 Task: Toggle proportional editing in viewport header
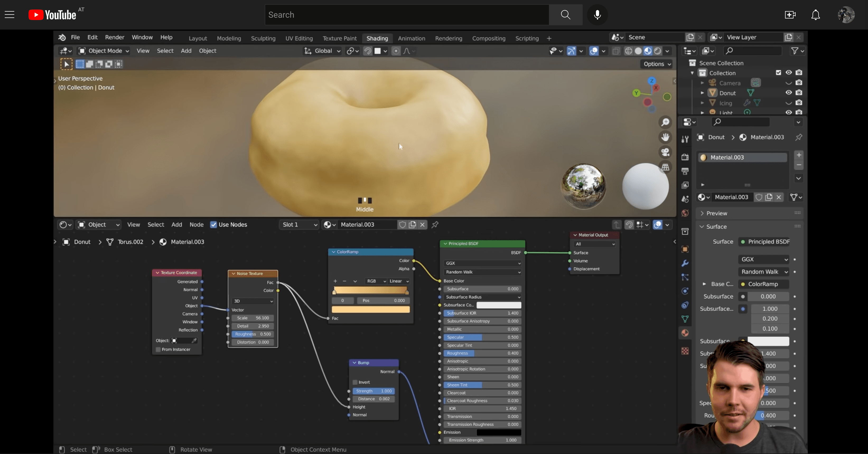[396, 51]
